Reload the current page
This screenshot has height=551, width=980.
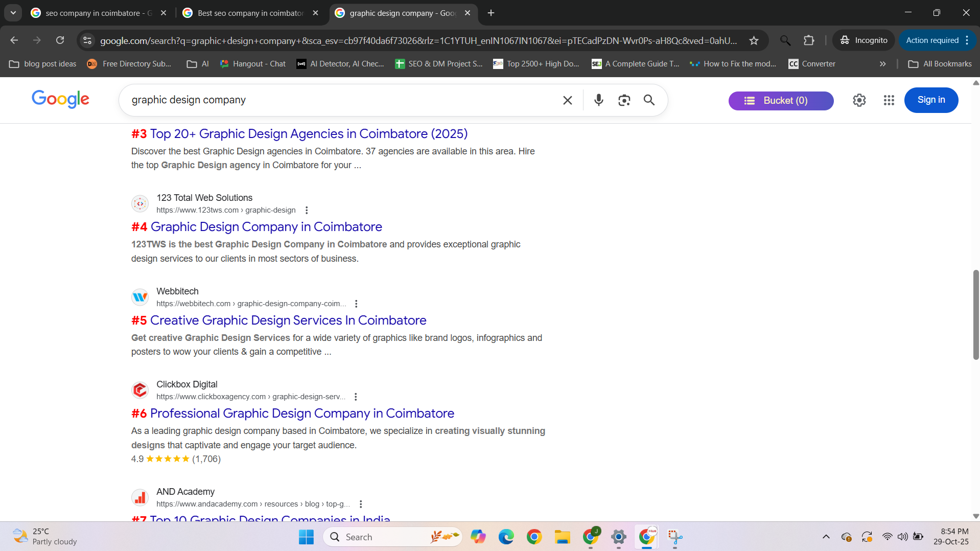pyautogui.click(x=60, y=40)
